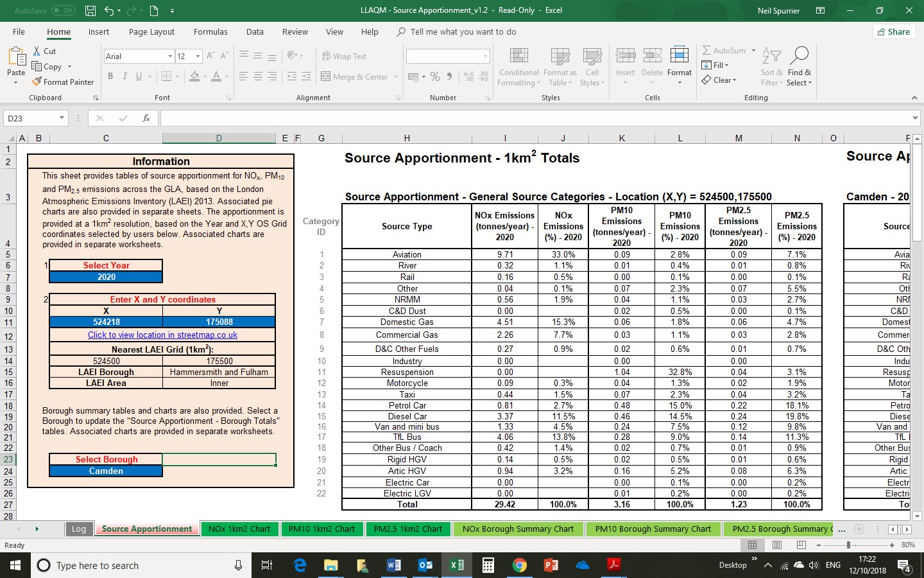Click the Undo arrow in the quick access toolbar
This screenshot has height=578, width=924.
(x=109, y=10)
